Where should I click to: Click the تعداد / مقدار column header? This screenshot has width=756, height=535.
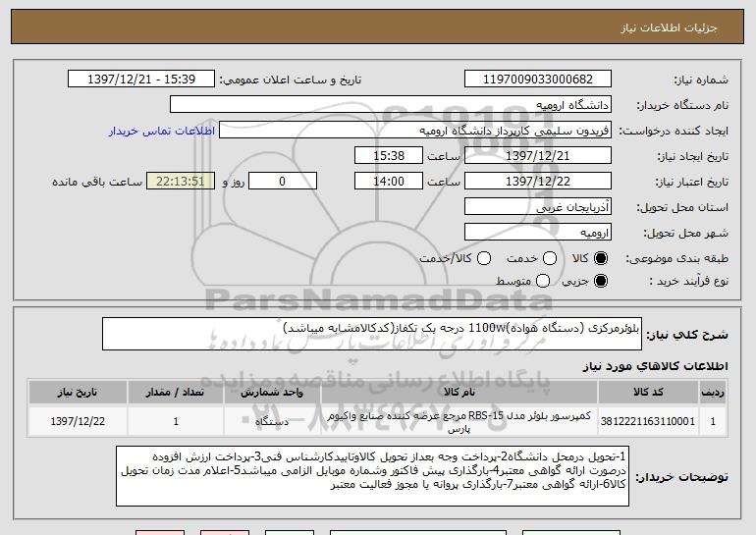point(176,393)
